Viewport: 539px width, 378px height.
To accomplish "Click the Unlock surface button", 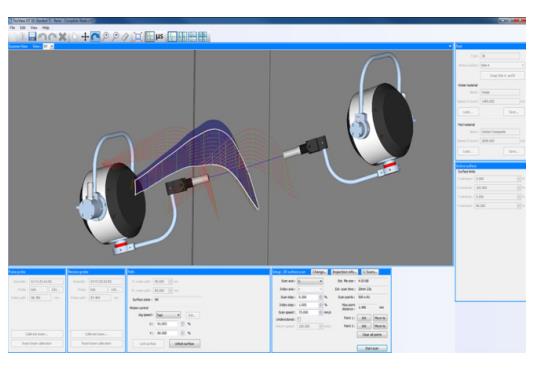I will pyautogui.click(x=185, y=343).
